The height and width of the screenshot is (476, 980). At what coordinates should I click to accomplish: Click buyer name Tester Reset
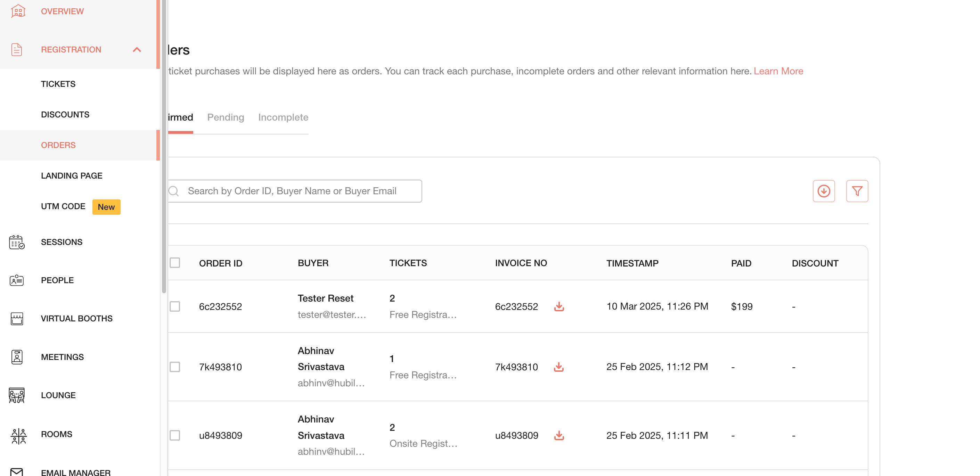pyautogui.click(x=326, y=298)
